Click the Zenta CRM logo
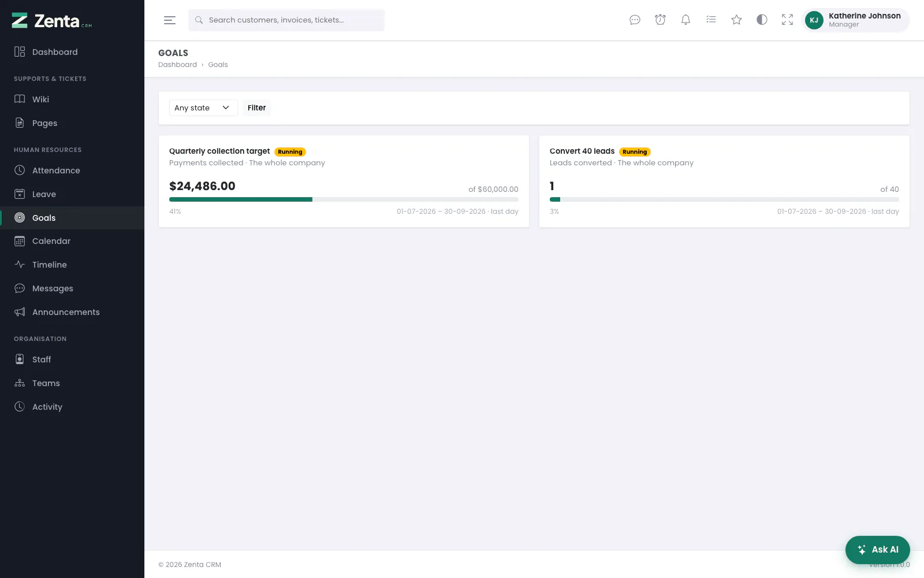This screenshot has width=924, height=578. pos(52,21)
